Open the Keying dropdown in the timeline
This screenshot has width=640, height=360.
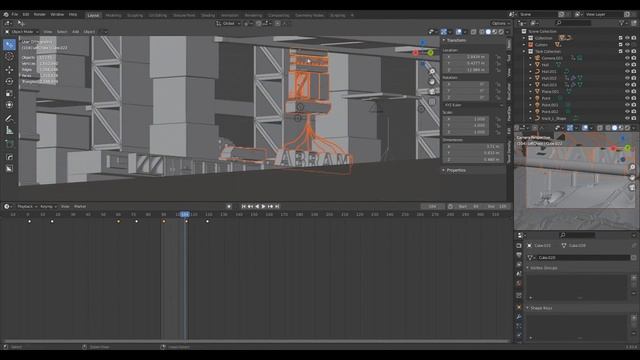point(48,207)
